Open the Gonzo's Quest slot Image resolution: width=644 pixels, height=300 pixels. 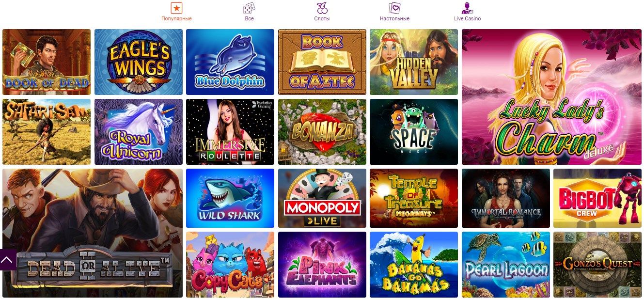click(x=597, y=265)
